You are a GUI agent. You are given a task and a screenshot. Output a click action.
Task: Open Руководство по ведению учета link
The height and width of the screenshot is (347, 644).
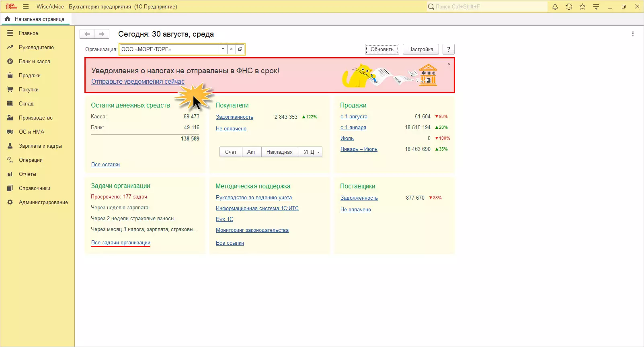(x=254, y=198)
